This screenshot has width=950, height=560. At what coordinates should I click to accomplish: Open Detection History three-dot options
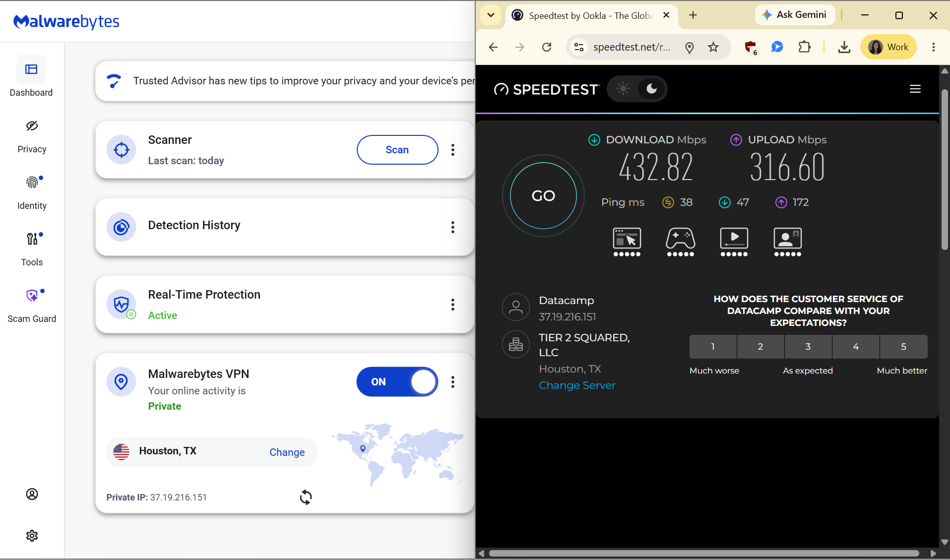pyautogui.click(x=453, y=227)
